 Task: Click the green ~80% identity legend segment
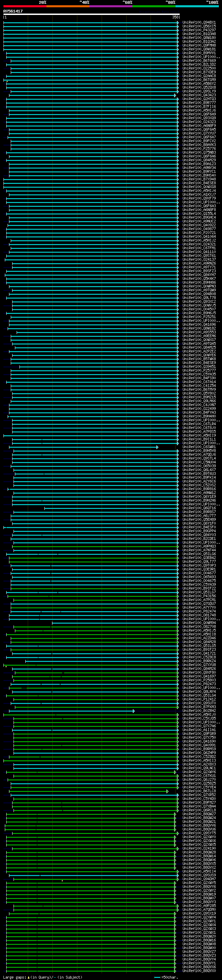tap(154, 7)
